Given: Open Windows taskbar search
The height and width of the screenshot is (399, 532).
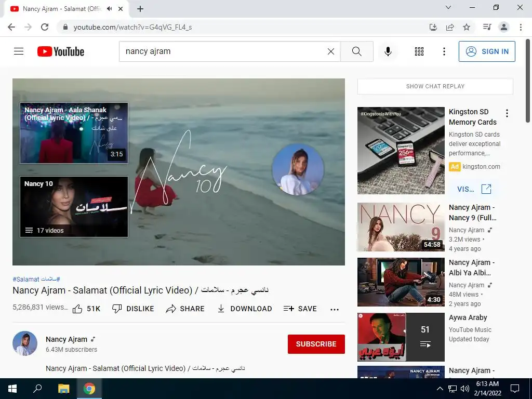Looking at the screenshot, I should coord(37,389).
